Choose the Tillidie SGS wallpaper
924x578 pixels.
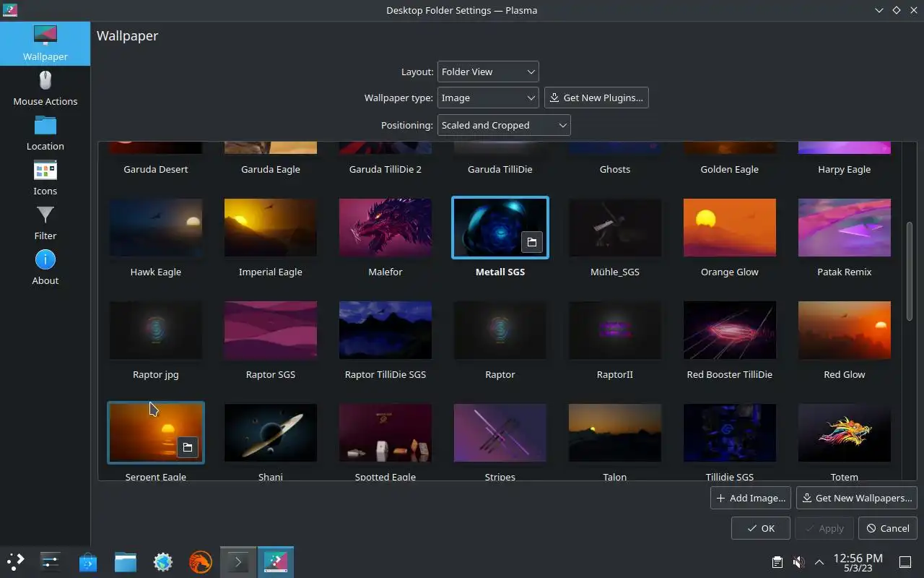(x=729, y=433)
